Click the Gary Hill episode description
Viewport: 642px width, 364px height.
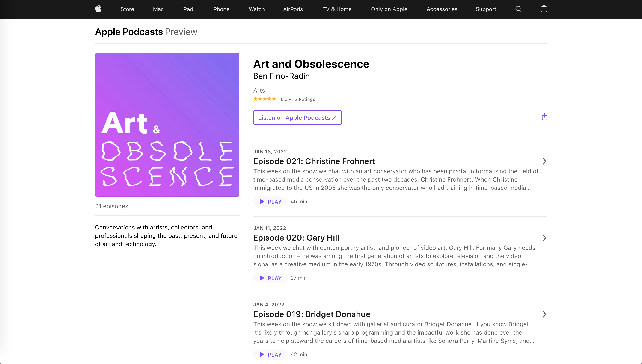click(394, 256)
